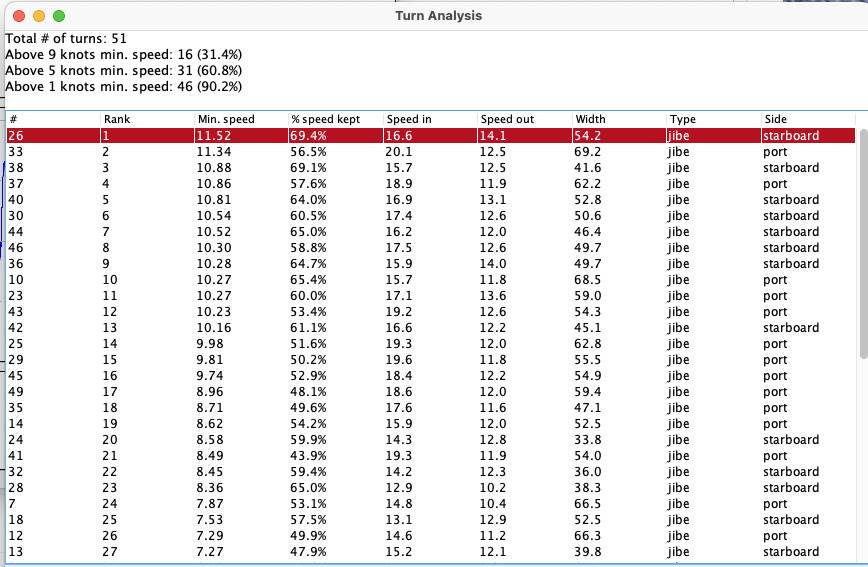Image resolution: width=868 pixels, height=567 pixels.
Task: Sort by % speed kept column
Action: point(325,119)
